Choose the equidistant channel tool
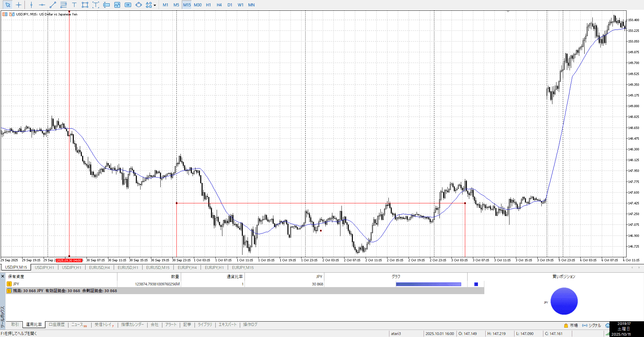 point(63,5)
